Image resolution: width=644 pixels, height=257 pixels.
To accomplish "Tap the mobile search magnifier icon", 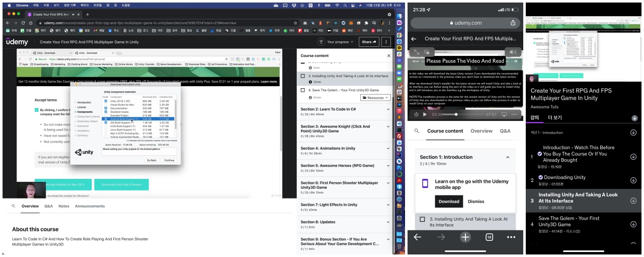I will click(x=416, y=131).
